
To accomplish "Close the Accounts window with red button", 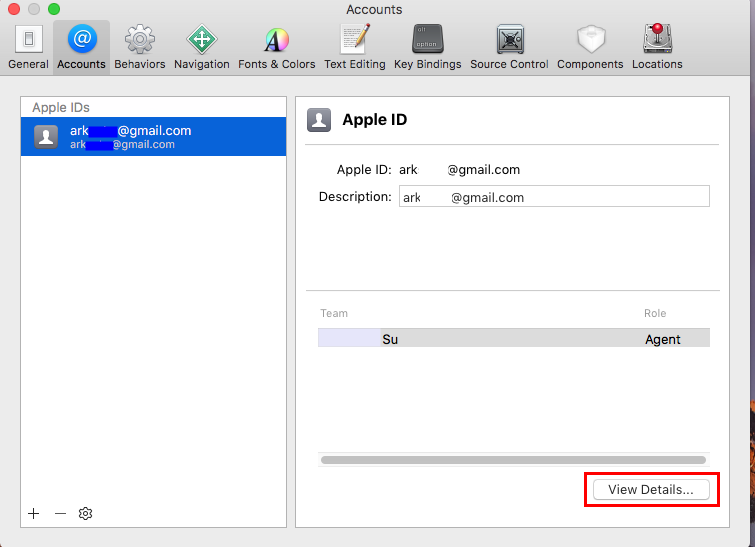I will point(14,9).
